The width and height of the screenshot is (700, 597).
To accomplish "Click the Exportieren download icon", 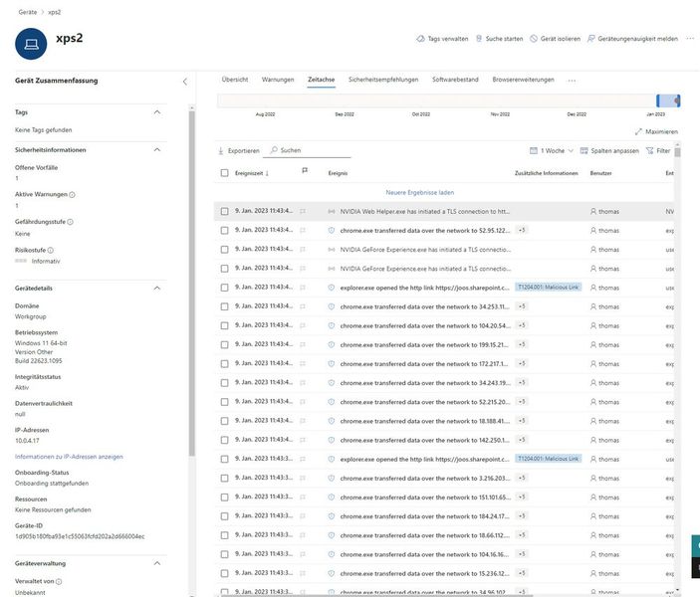I will (x=221, y=151).
